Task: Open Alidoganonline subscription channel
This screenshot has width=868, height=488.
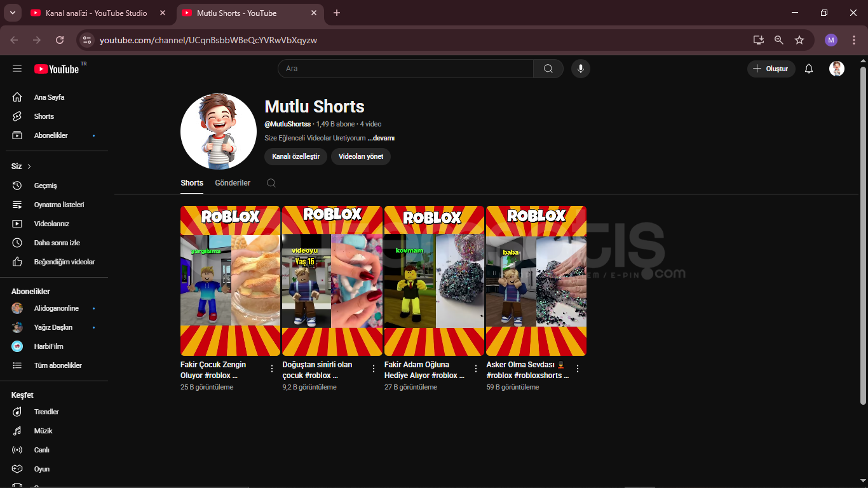Action: pos(57,308)
